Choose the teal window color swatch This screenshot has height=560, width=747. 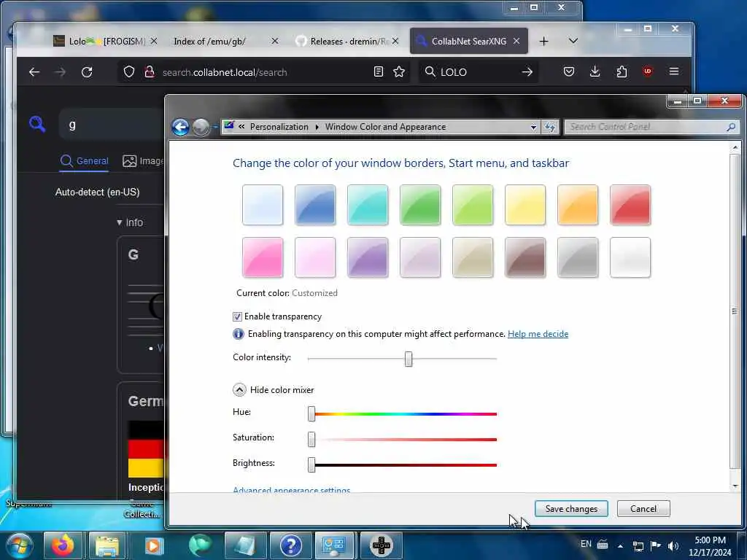point(368,205)
